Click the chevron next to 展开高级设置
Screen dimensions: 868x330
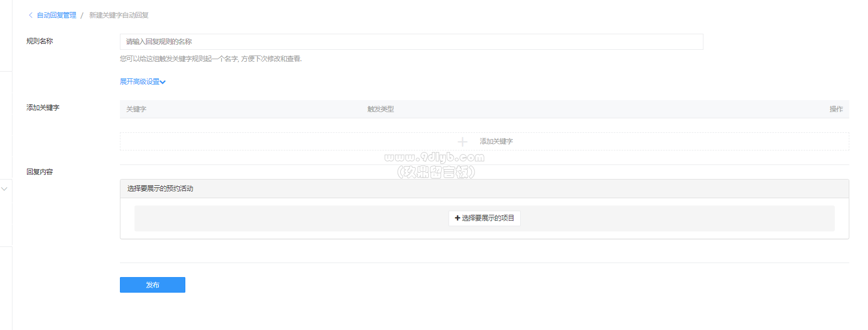tap(163, 82)
